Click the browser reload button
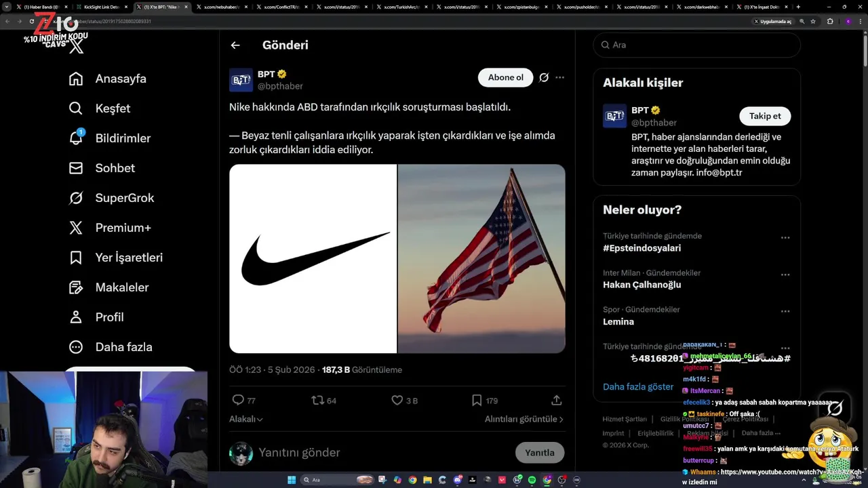The height and width of the screenshot is (488, 868). click(31, 21)
